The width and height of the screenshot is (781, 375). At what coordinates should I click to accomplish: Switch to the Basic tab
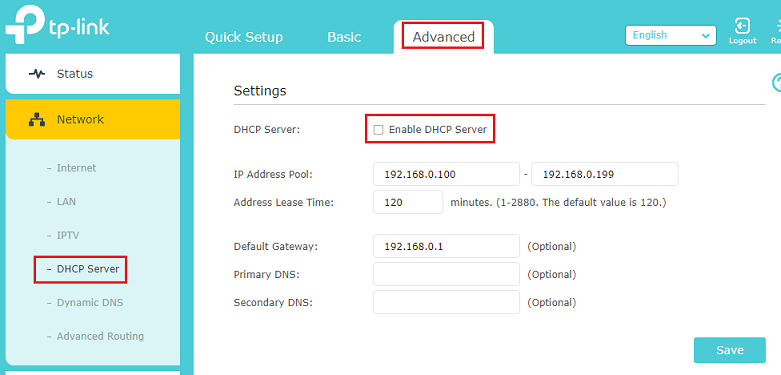coord(344,37)
